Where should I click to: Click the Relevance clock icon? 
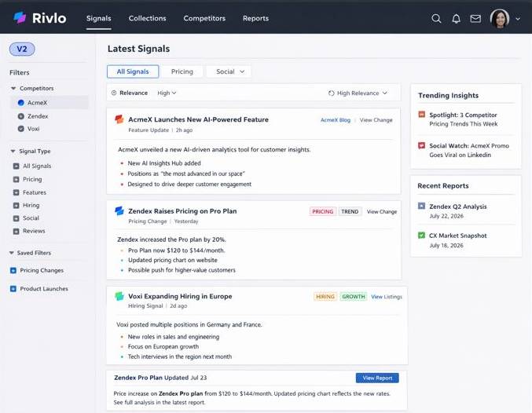(x=114, y=93)
